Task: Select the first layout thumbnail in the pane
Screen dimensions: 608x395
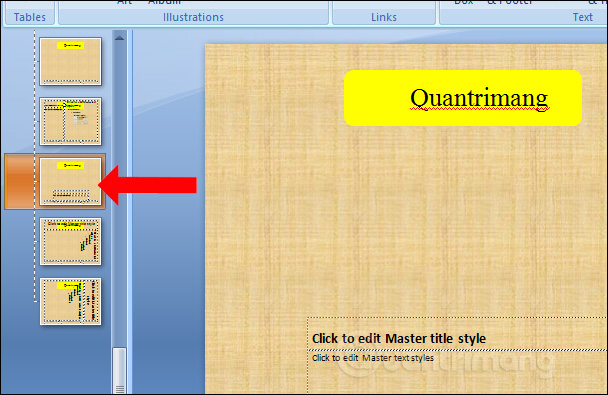Action: click(71, 61)
